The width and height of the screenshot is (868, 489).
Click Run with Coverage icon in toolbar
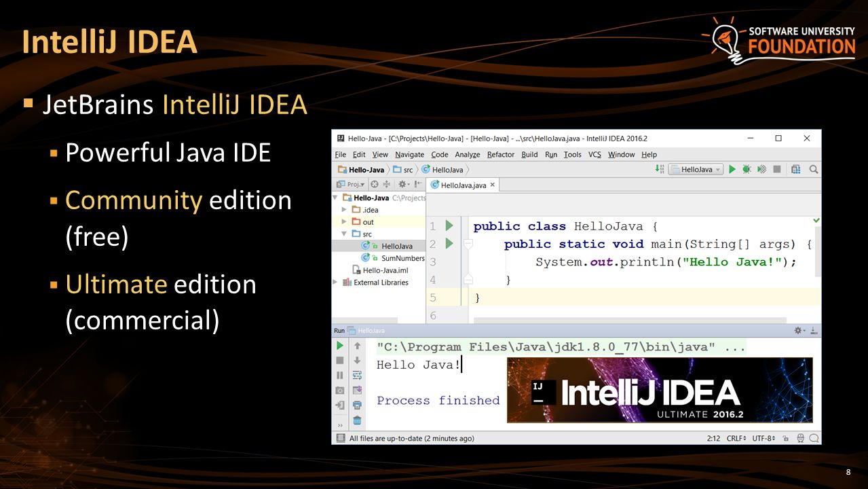(761, 169)
